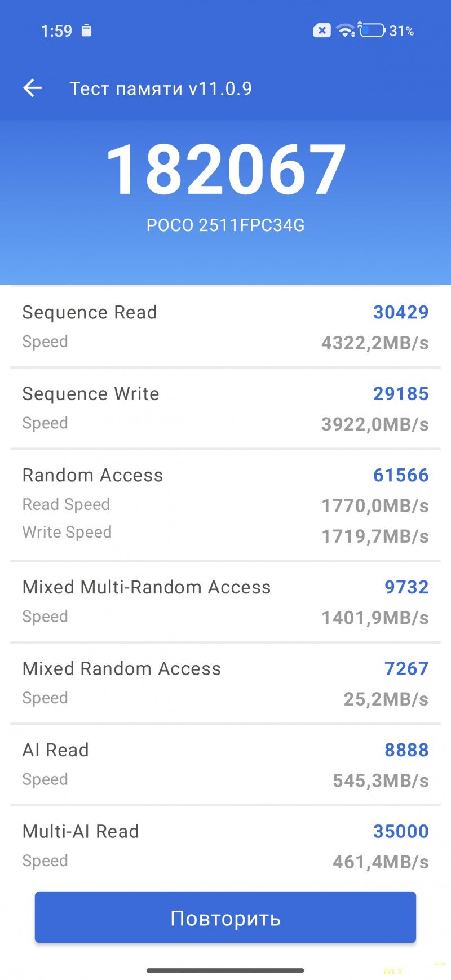Tap the AI Read result row
The width and height of the screenshot is (451, 980).
point(225,765)
